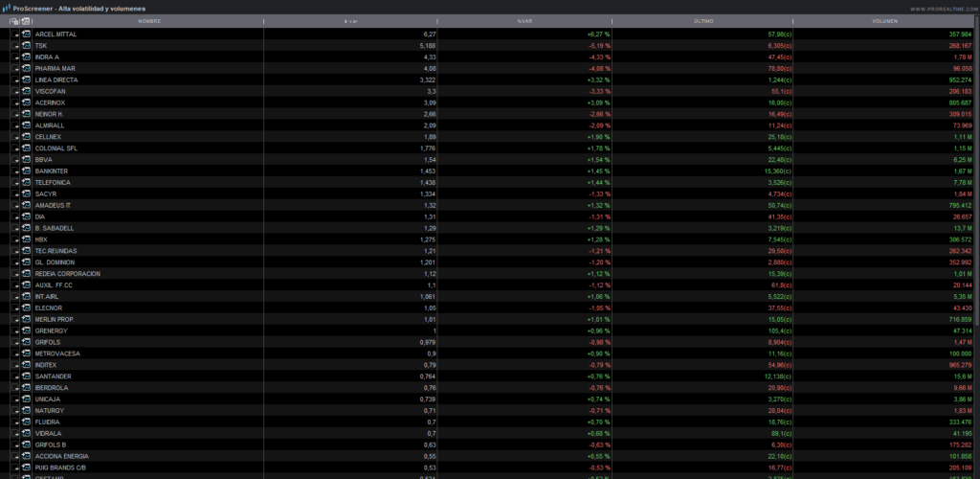980x479 pixels.
Task: Open window dropdown for UNICAJA
Action: click(x=15, y=399)
